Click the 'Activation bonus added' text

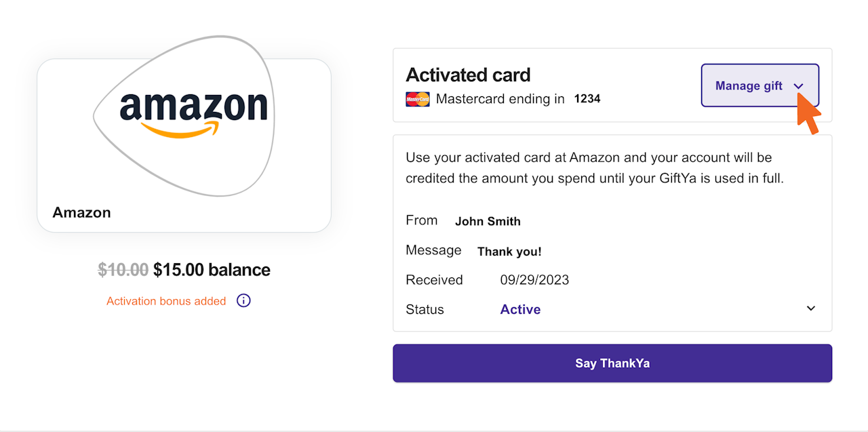point(166,301)
